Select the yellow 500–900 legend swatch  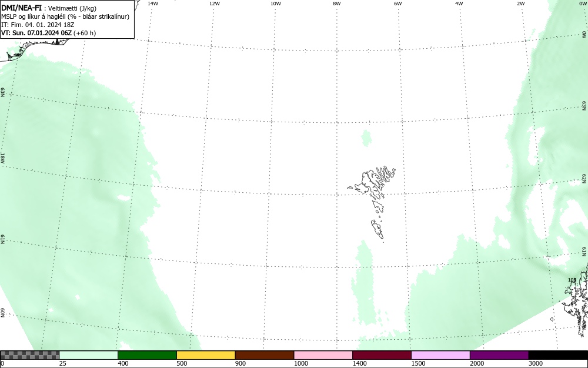[x=206, y=355]
